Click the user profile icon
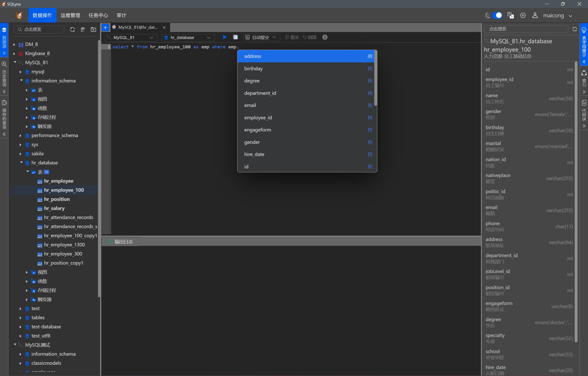588x376 pixels. pyautogui.click(x=535, y=15)
